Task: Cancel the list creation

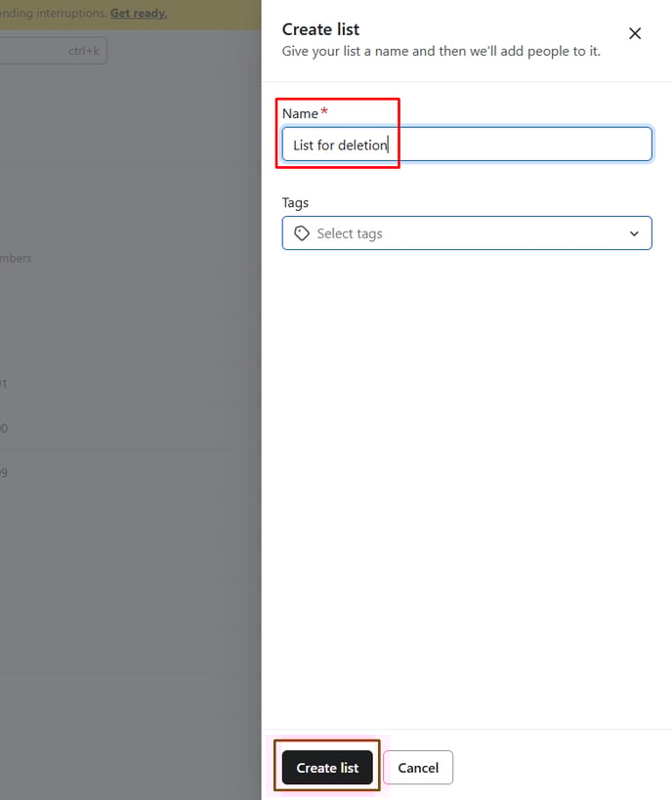Action: point(417,768)
